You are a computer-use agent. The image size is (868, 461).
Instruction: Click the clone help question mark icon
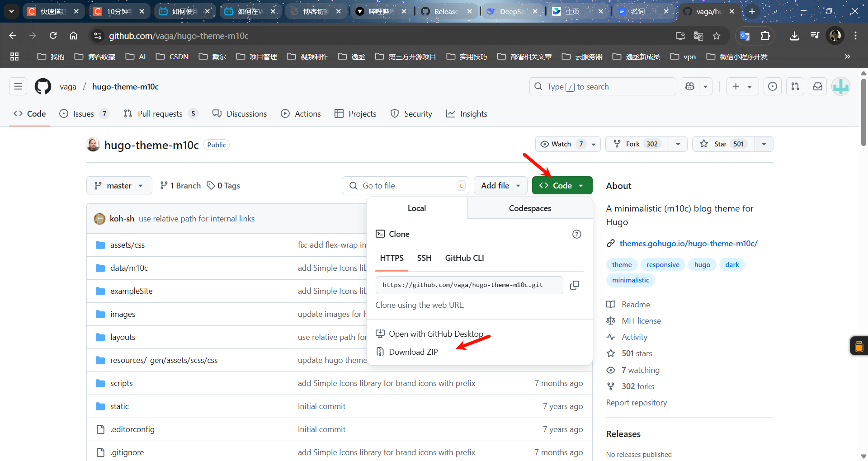point(577,234)
